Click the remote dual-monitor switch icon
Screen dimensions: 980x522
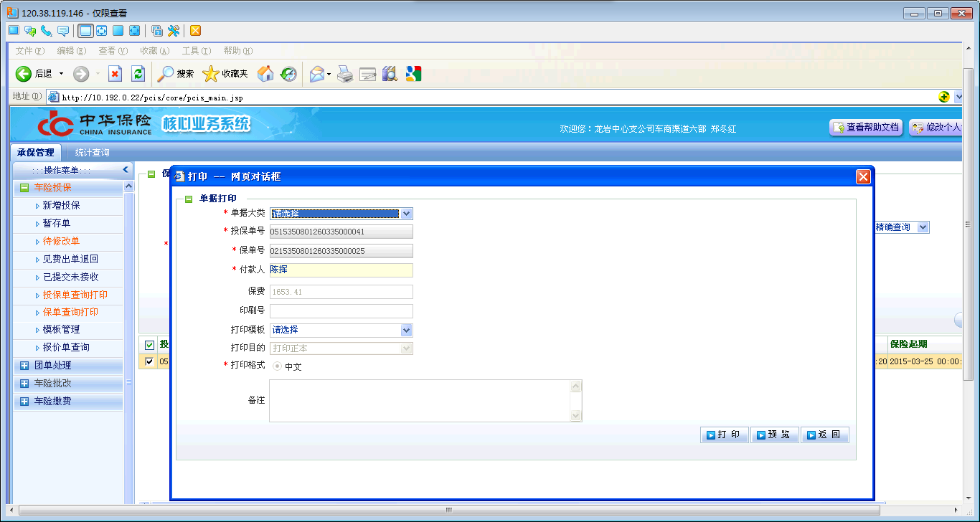click(156, 31)
